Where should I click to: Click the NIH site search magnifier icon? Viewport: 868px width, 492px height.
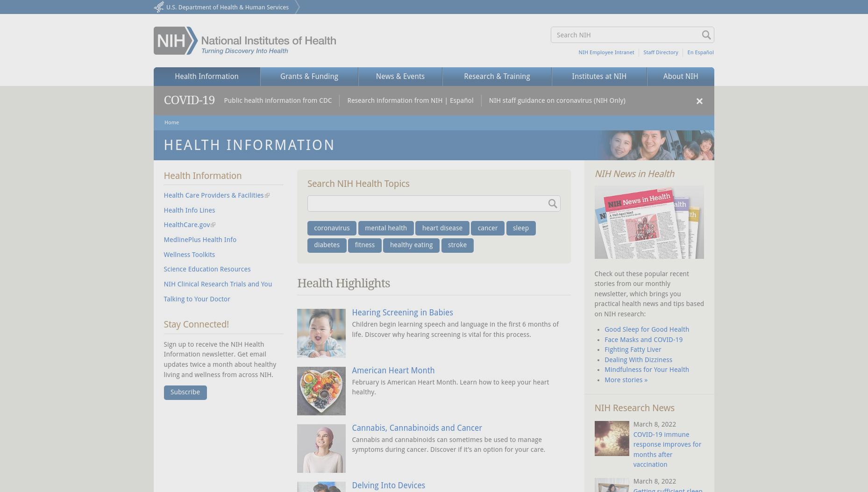(706, 35)
